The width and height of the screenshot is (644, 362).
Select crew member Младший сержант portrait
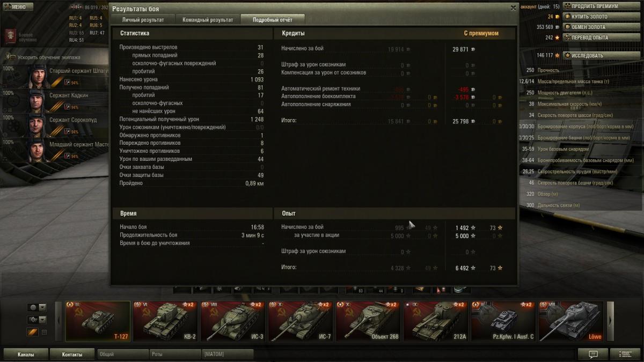point(37,150)
